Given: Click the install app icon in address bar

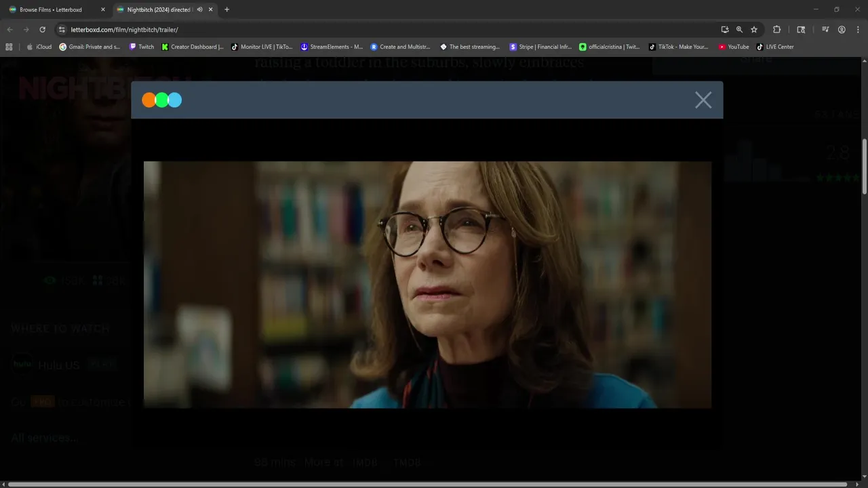Looking at the screenshot, I should click(725, 30).
